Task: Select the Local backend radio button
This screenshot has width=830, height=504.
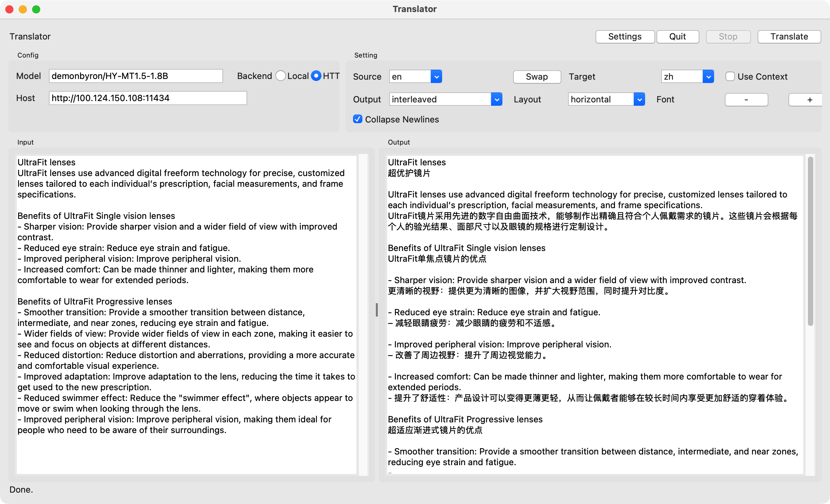Action: 281,76
